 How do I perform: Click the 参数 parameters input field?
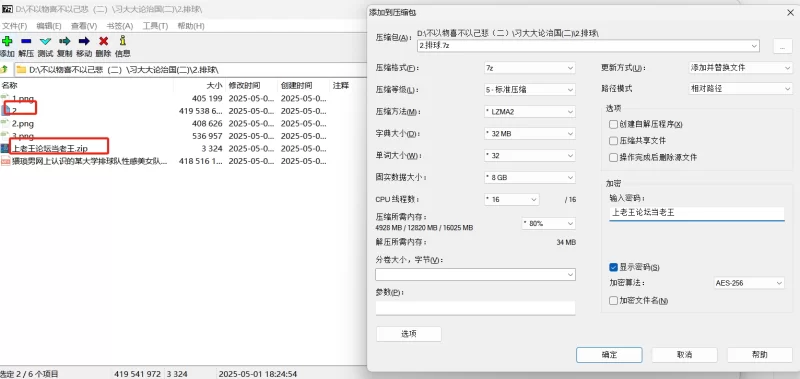click(476, 308)
